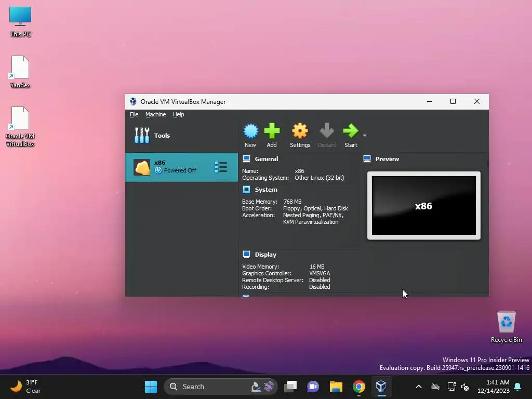Click the network status tray icon
The height and width of the screenshot is (399, 532).
pyautogui.click(x=451, y=387)
